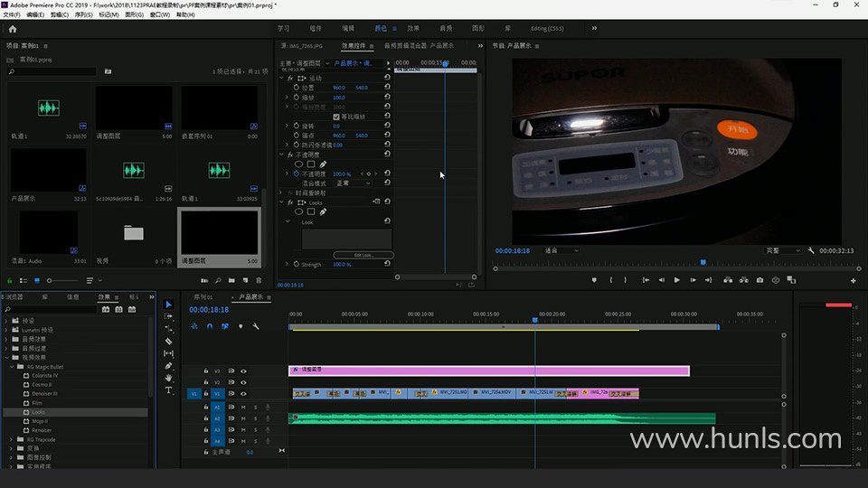Choose the Hand tool
This screenshot has width=868, height=488.
click(168, 379)
